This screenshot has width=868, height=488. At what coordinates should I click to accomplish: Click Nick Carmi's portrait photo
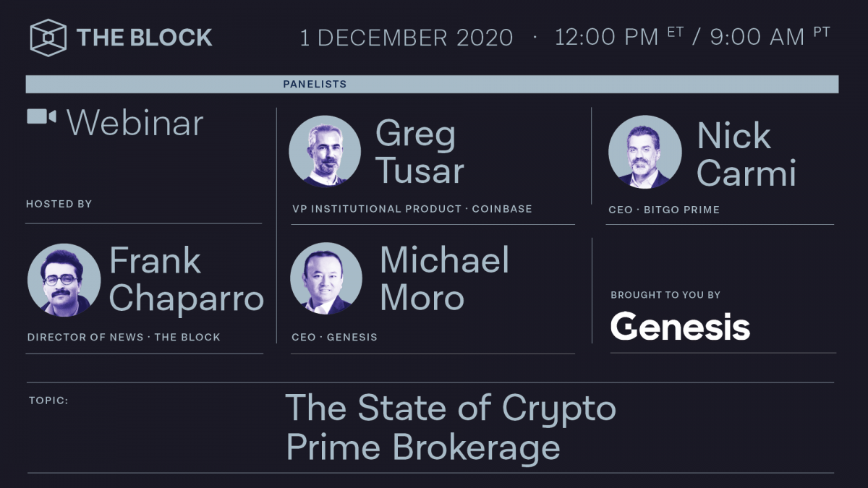(644, 152)
